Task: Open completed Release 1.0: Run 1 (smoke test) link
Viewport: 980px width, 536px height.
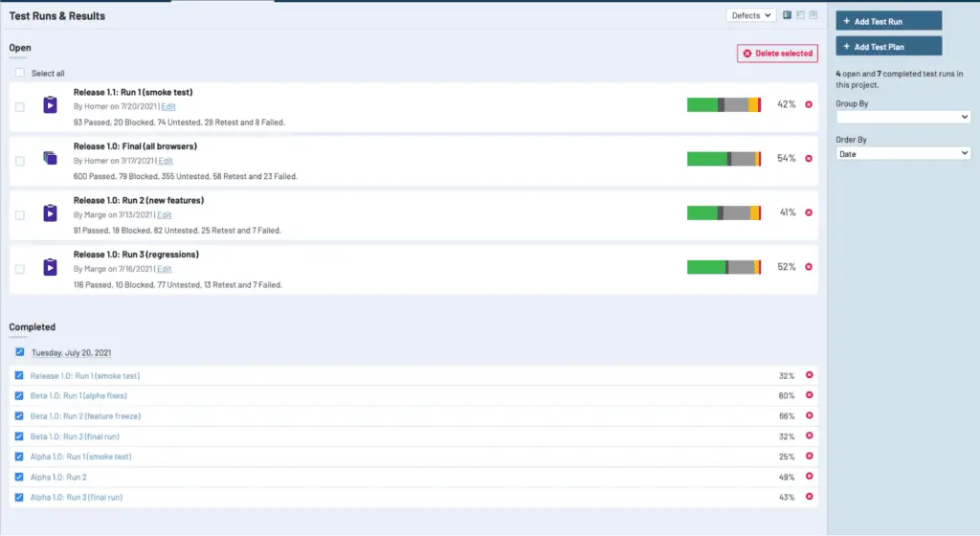Action: (85, 376)
